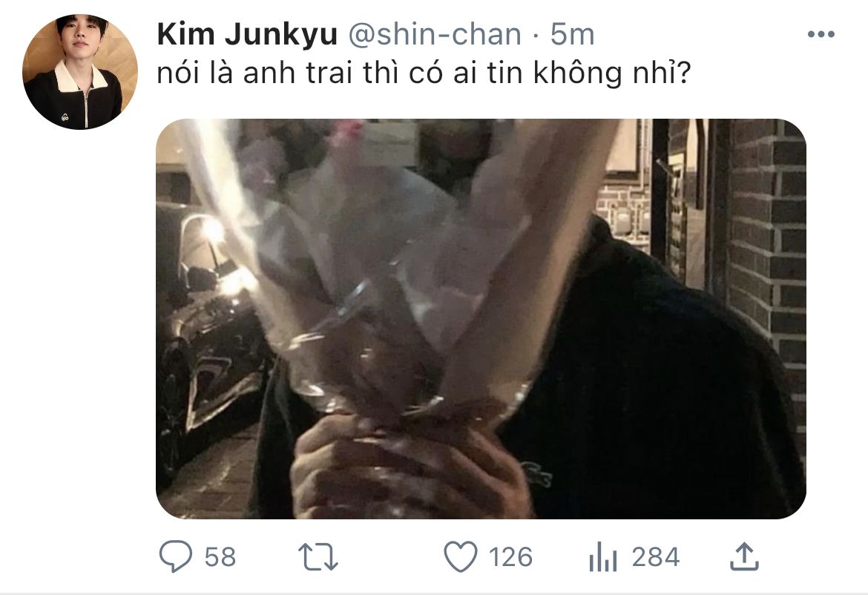Image resolution: width=868 pixels, height=595 pixels.
Task: Click the display name Kim Junkyu
Action: [x=247, y=34]
